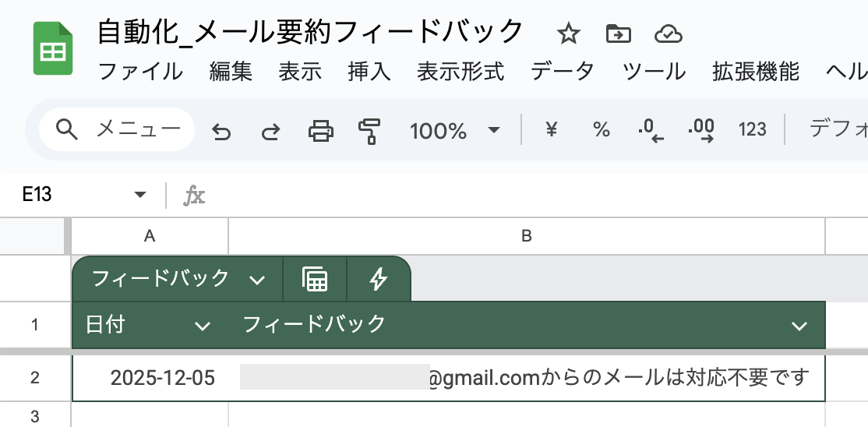
Task: Open the Google Sheets home icon
Action: point(52,48)
